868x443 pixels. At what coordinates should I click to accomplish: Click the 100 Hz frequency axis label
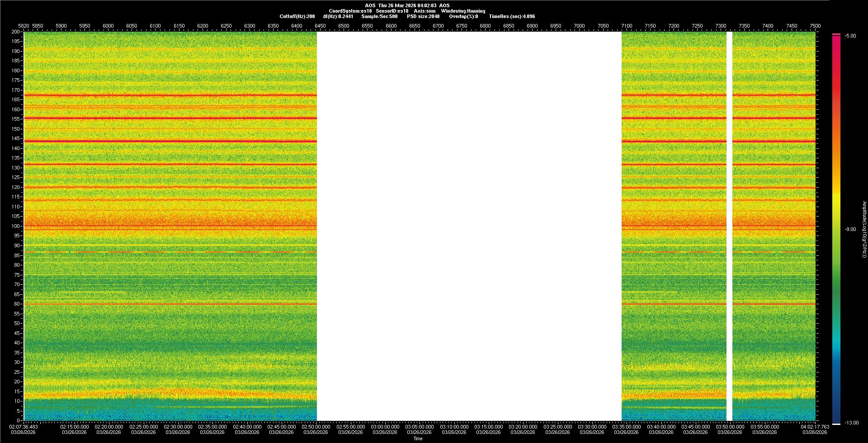(x=16, y=226)
